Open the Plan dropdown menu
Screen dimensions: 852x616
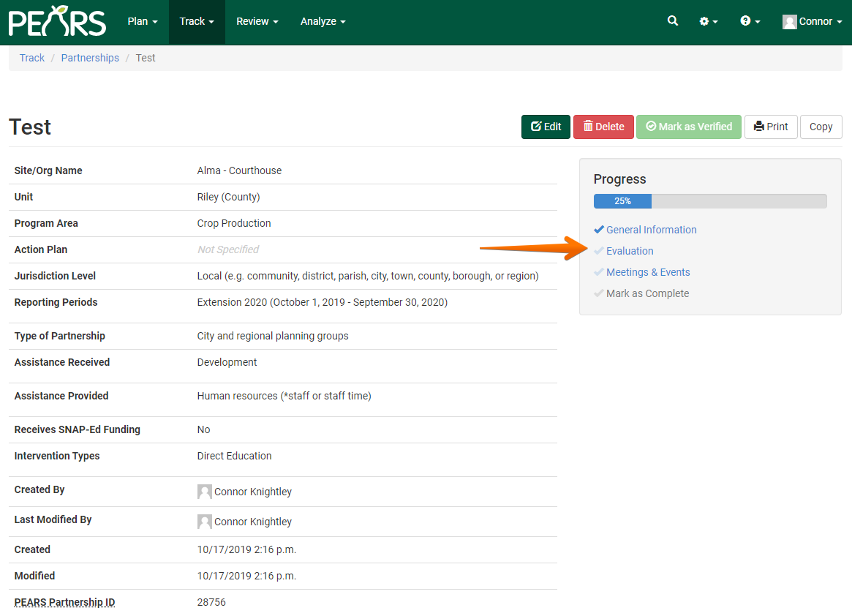pyautogui.click(x=142, y=21)
